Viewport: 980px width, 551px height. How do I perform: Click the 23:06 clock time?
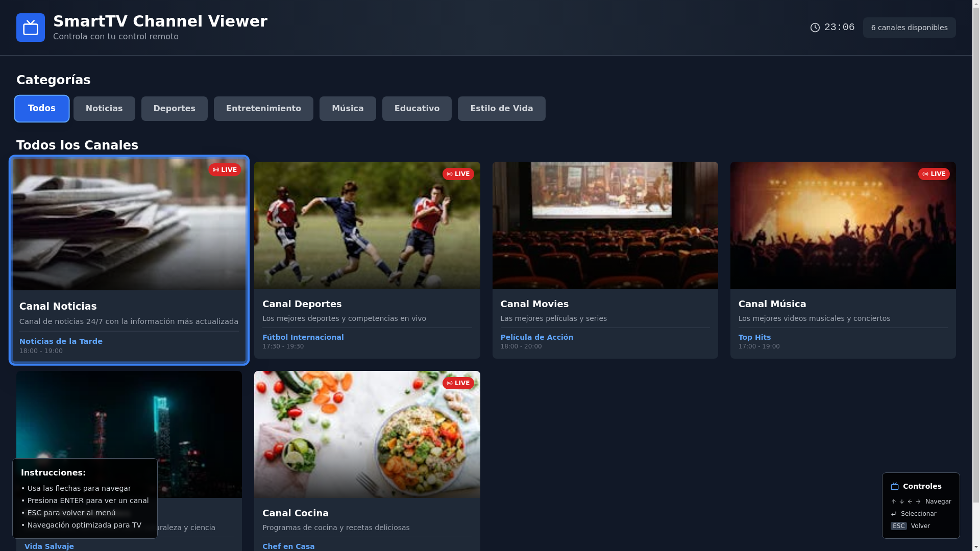point(840,28)
